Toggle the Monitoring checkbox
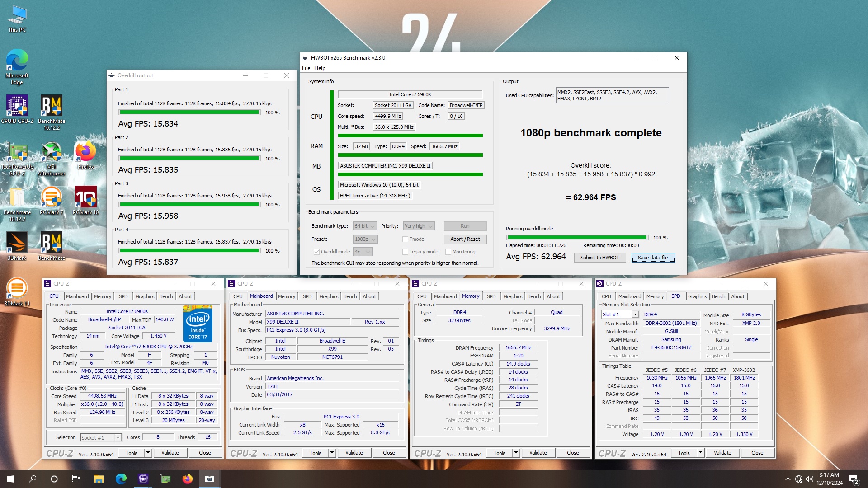This screenshot has width=868, height=488. click(448, 252)
